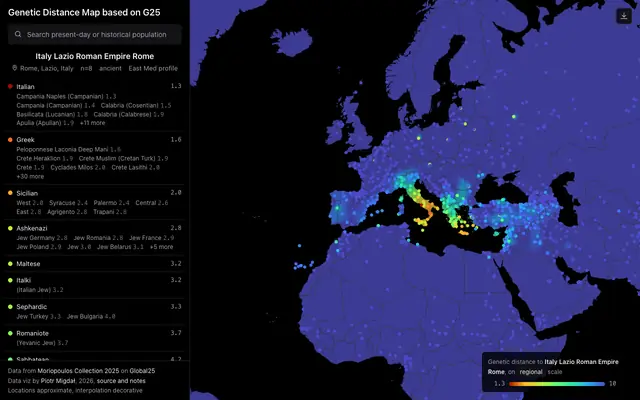Select the Sicilian group heading

[x=27, y=193]
